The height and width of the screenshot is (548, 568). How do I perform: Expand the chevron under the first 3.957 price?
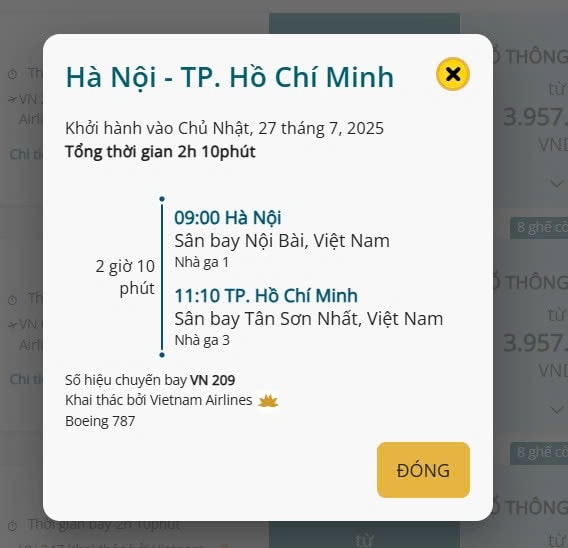556,183
